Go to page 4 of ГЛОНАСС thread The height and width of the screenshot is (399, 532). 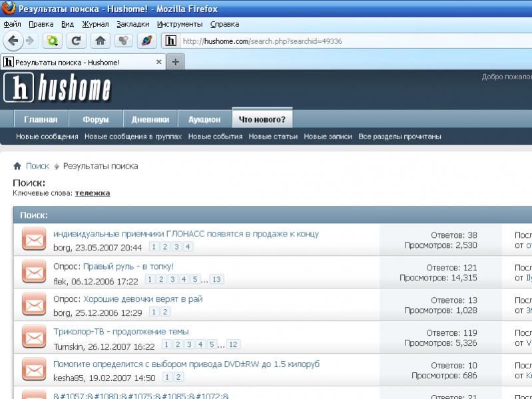tap(188, 246)
